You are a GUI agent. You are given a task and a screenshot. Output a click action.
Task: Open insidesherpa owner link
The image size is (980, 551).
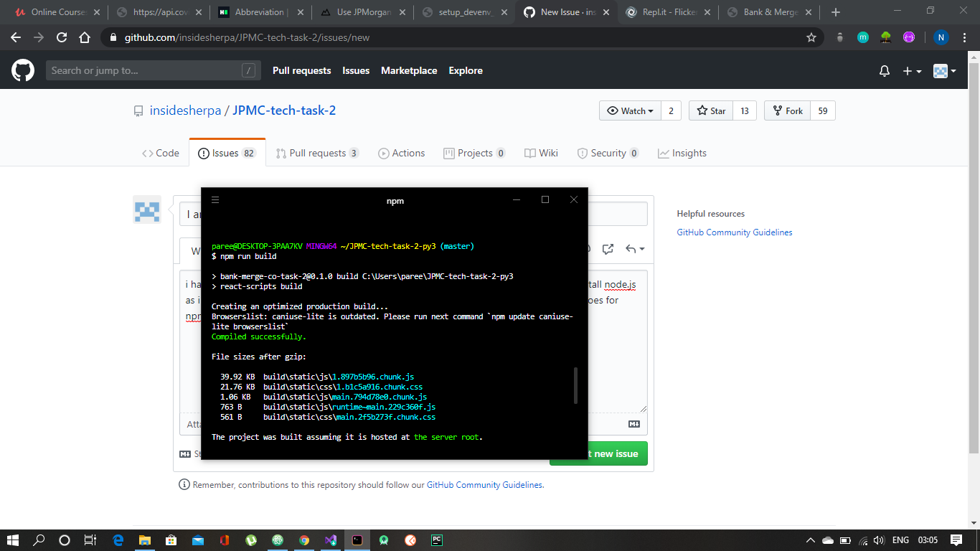pyautogui.click(x=185, y=110)
